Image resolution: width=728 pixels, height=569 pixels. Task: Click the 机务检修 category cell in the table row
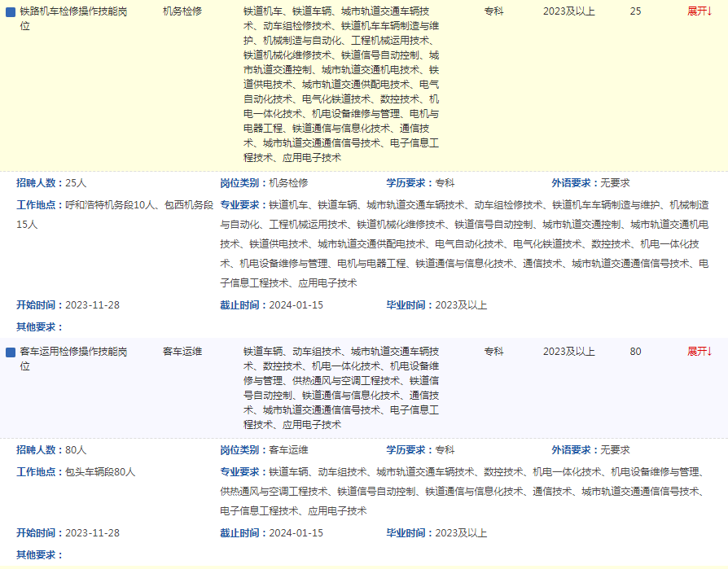[182, 11]
